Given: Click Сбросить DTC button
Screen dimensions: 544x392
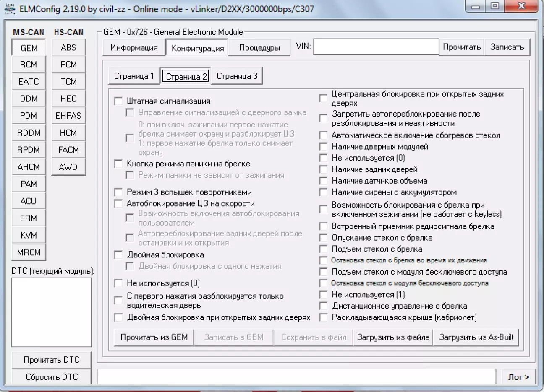Looking at the screenshot, I should point(52,377).
